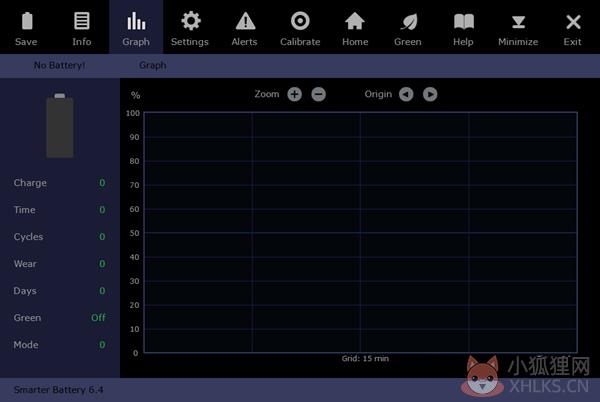Image resolution: width=600 pixels, height=402 pixels.
Task: Open Settings gear icon
Action: (x=191, y=21)
